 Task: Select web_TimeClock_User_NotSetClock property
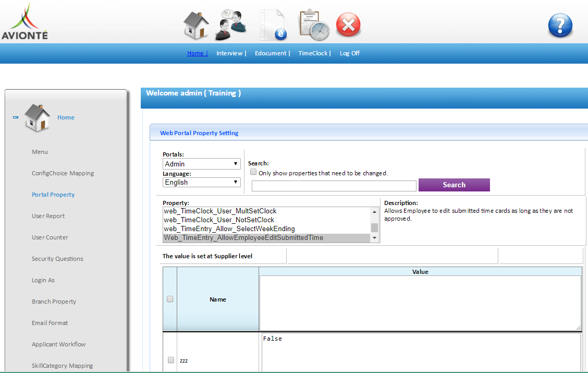(266, 220)
